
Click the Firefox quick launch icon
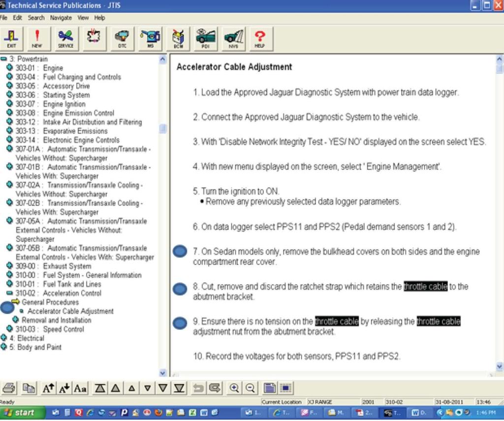point(158,413)
